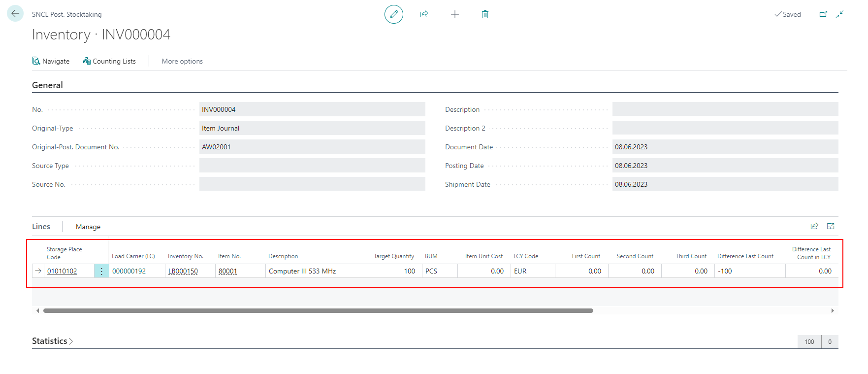The width and height of the screenshot is (868, 374).
Task: Open row options three-dot menu
Action: 101,271
